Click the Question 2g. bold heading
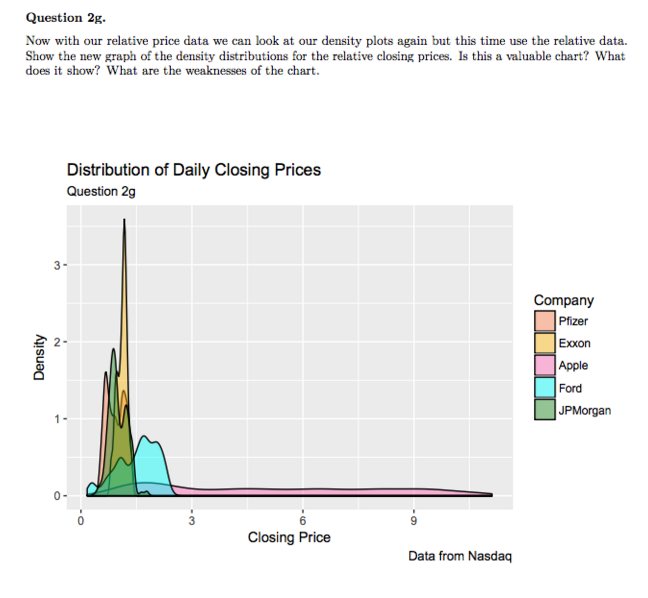The width and height of the screenshot is (648, 598). (66, 18)
